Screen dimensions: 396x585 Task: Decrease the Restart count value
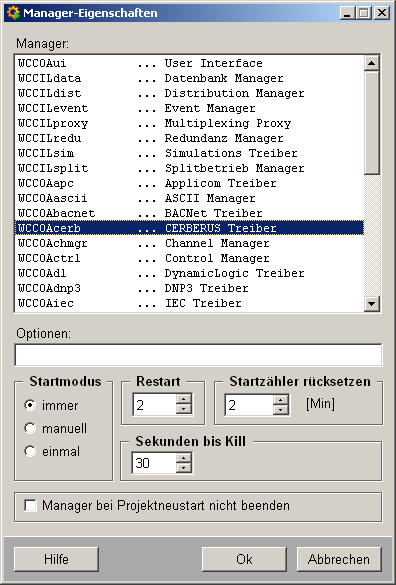(x=183, y=409)
